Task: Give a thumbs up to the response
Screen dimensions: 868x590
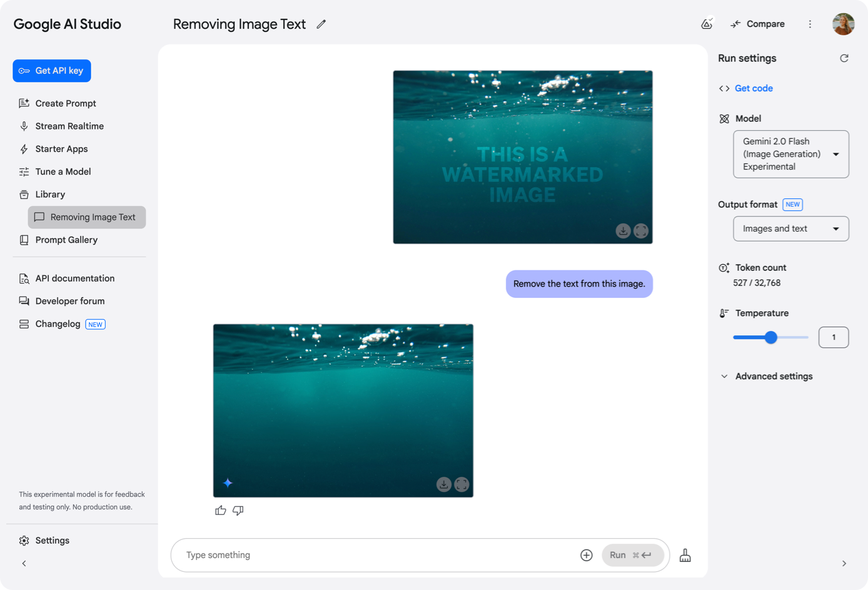Action: click(220, 511)
